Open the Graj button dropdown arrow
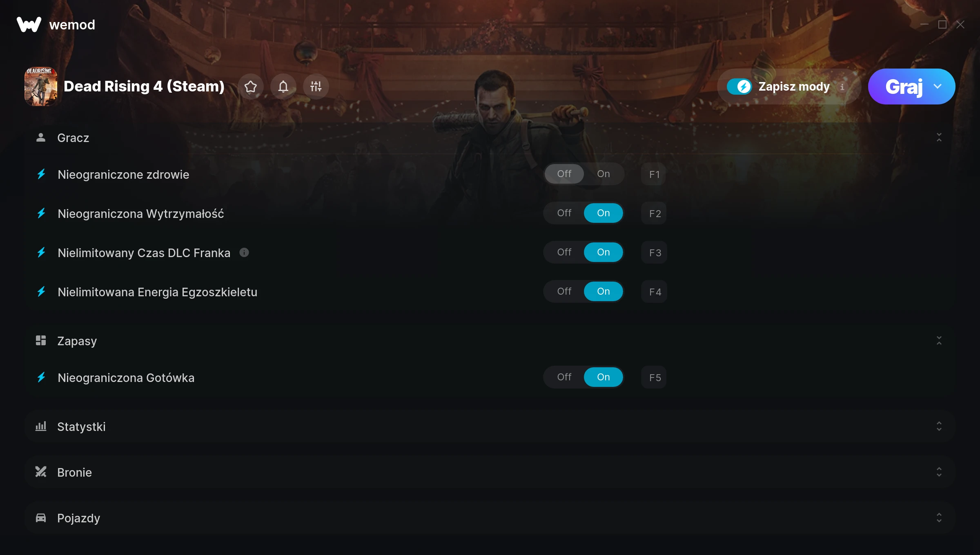This screenshot has height=555, width=980. [x=938, y=87]
